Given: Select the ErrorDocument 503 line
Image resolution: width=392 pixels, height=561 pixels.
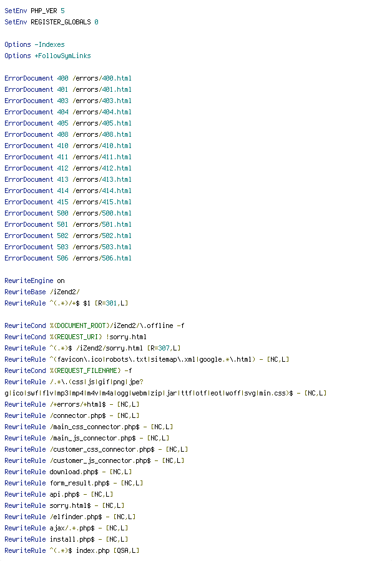Looking at the screenshot, I should coord(68,247).
